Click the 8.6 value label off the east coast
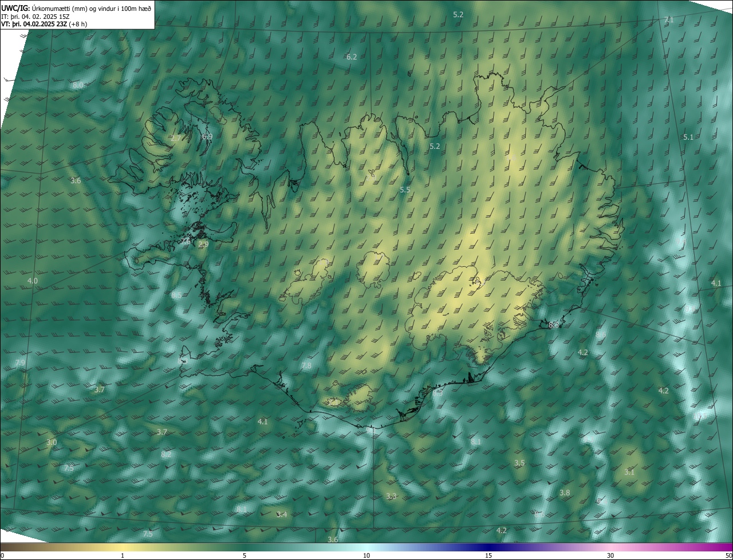 [601, 334]
